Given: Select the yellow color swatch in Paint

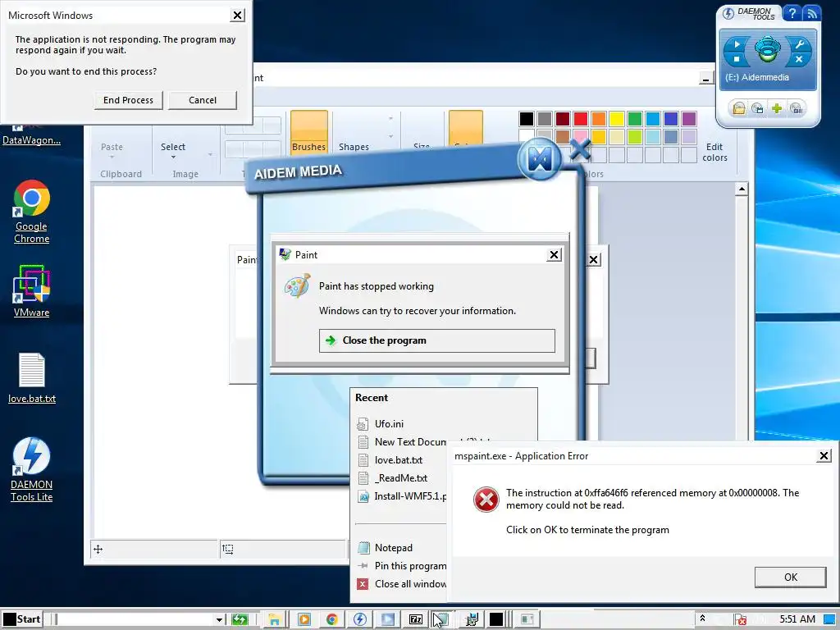Looking at the screenshot, I should (x=617, y=118).
